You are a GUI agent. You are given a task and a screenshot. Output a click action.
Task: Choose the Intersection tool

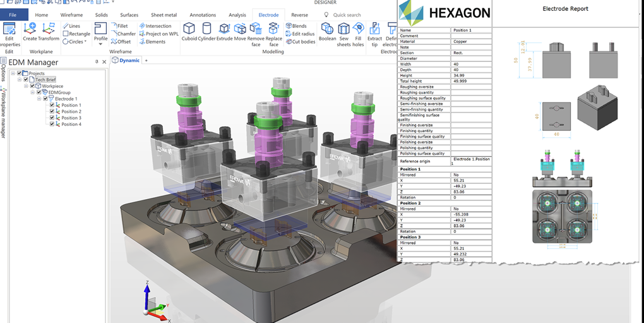pos(155,26)
